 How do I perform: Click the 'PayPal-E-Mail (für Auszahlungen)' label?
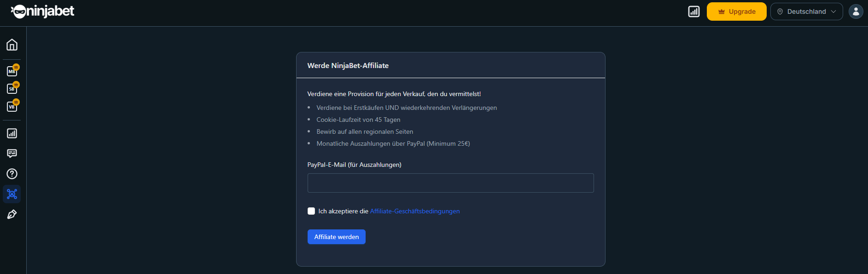click(355, 165)
